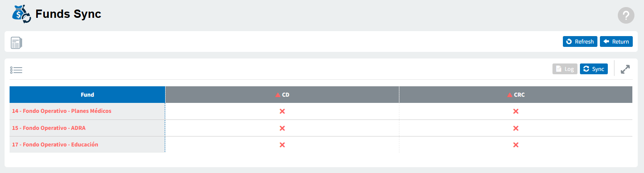Click the document report icon
Viewport: 644px width, 173px height.
(x=16, y=43)
